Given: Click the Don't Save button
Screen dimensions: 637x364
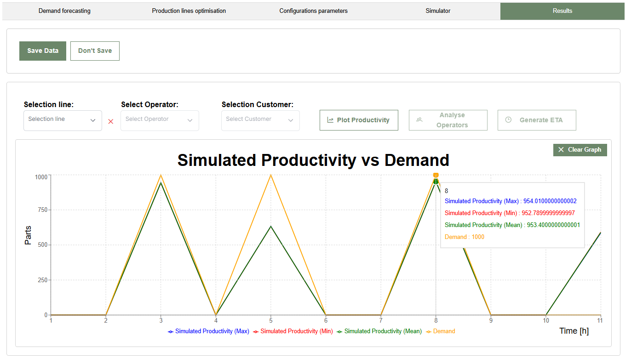Looking at the screenshot, I should (95, 51).
